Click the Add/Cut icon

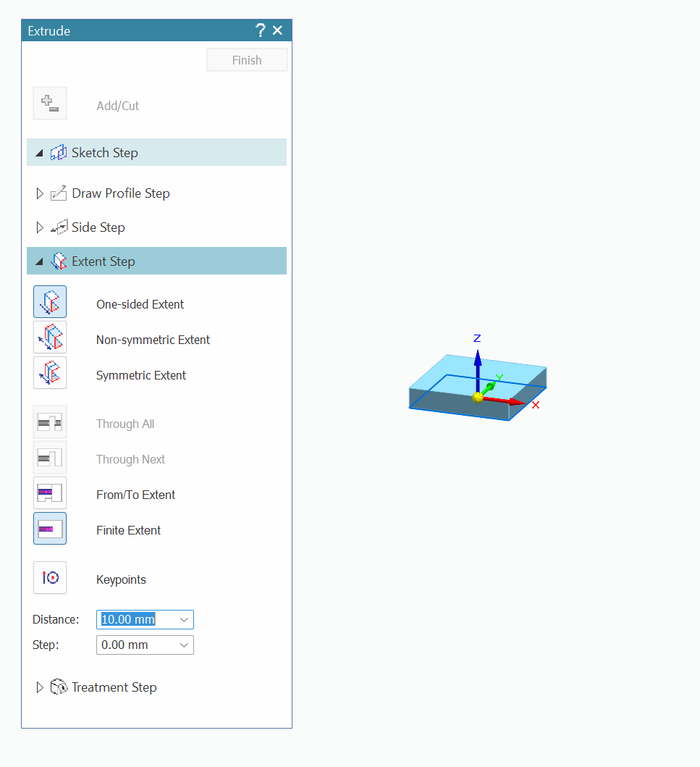50,104
